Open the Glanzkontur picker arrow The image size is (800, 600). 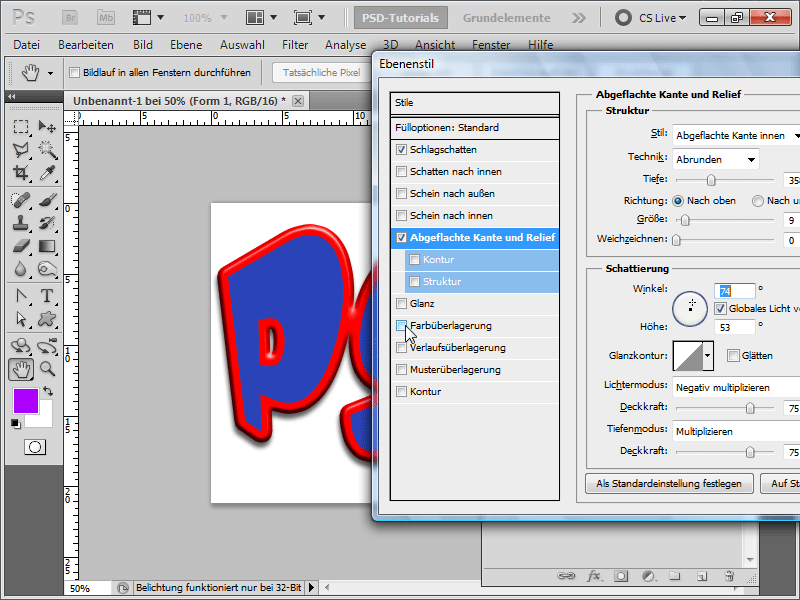(707, 356)
